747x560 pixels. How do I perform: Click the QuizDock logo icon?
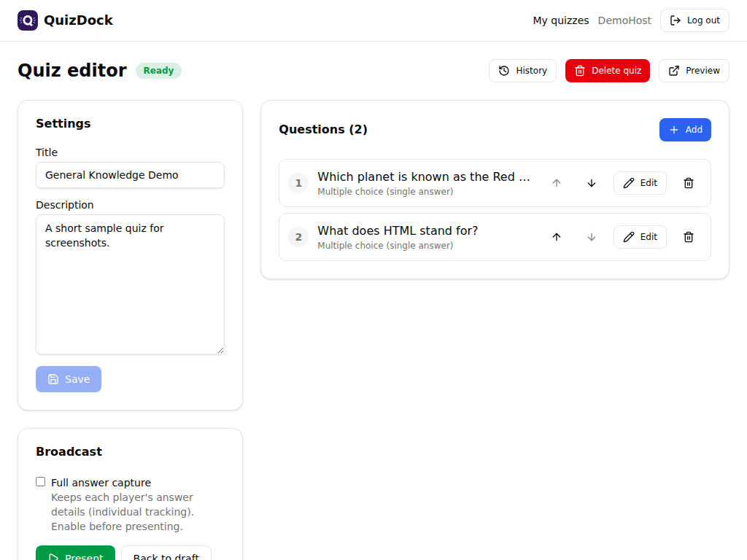(28, 20)
